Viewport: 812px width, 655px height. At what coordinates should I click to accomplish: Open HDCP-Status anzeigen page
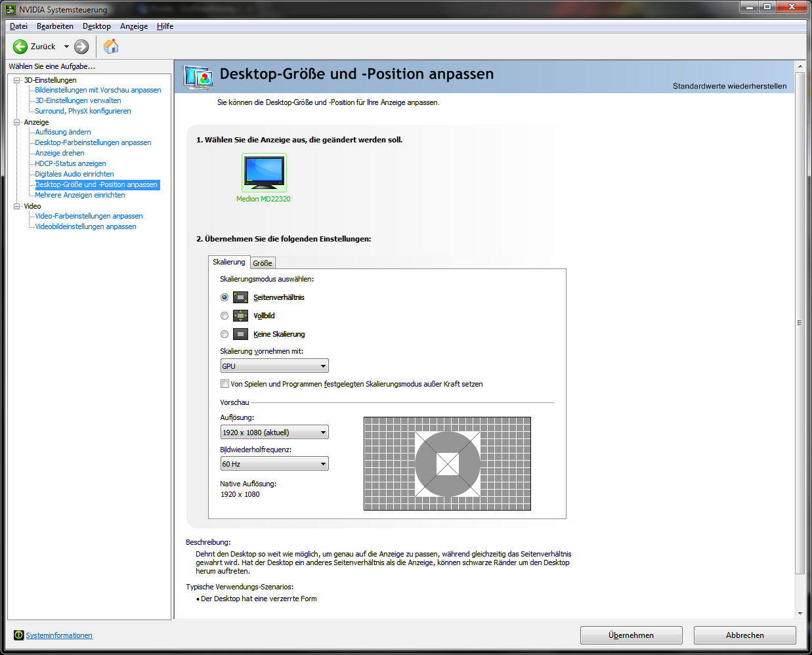70,163
